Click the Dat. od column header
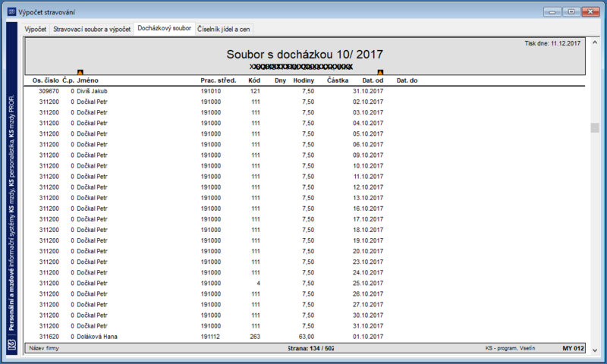The height and width of the screenshot is (364, 607). pos(373,80)
